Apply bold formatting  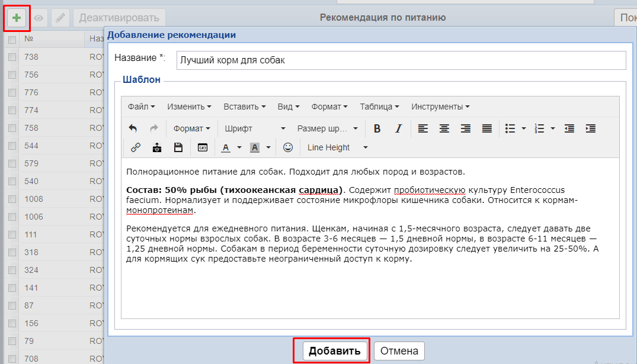(377, 128)
